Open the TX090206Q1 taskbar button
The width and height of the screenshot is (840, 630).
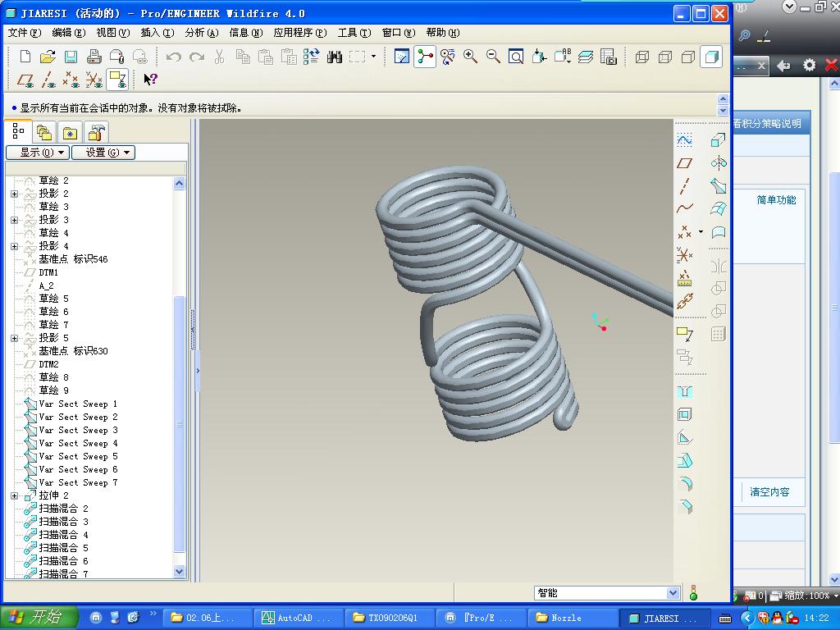pyautogui.click(x=389, y=618)
